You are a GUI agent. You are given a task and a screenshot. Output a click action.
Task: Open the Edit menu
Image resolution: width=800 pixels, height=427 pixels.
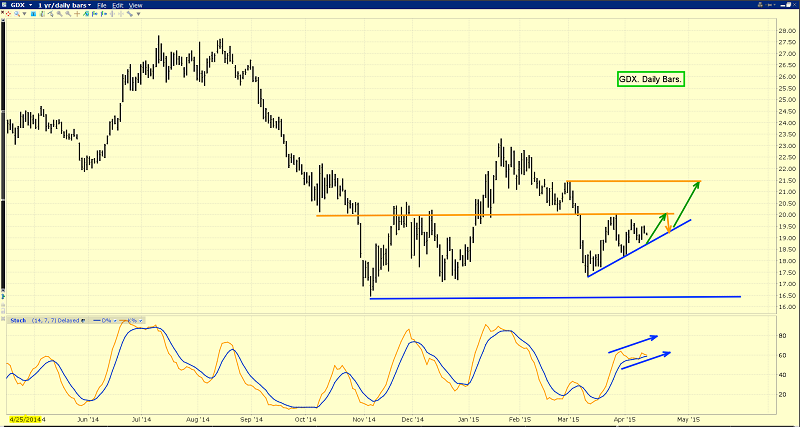117,5
